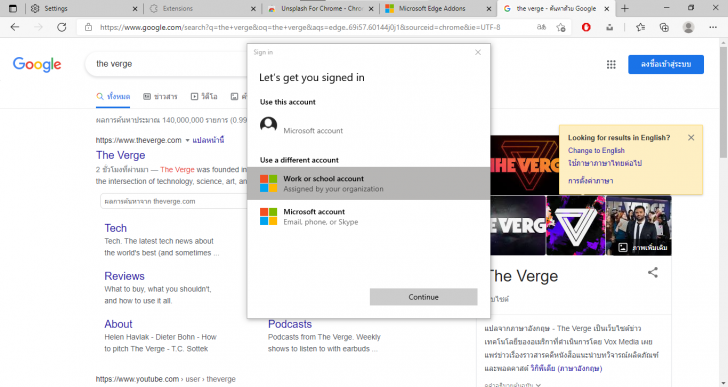
Task: Select Work or school account option
Action: point(368,183)
